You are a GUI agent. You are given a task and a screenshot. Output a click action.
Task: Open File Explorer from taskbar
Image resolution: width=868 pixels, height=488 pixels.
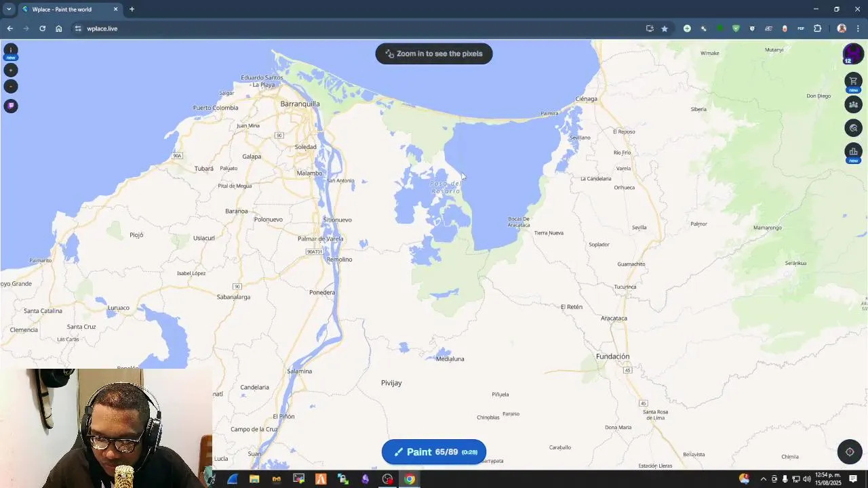tap(254, 479)
